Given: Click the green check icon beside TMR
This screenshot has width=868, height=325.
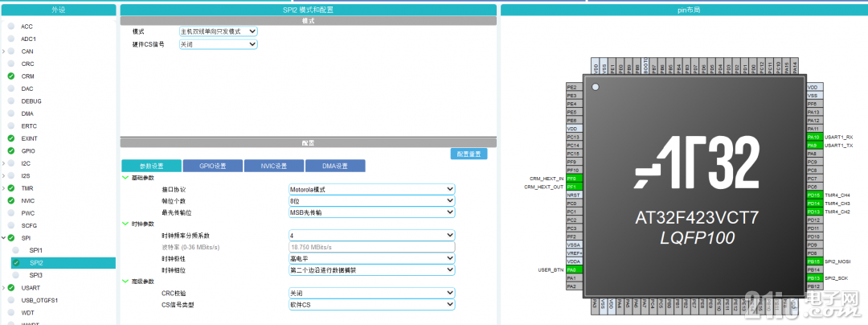Looking at the screenshot, I should [11, 188].
